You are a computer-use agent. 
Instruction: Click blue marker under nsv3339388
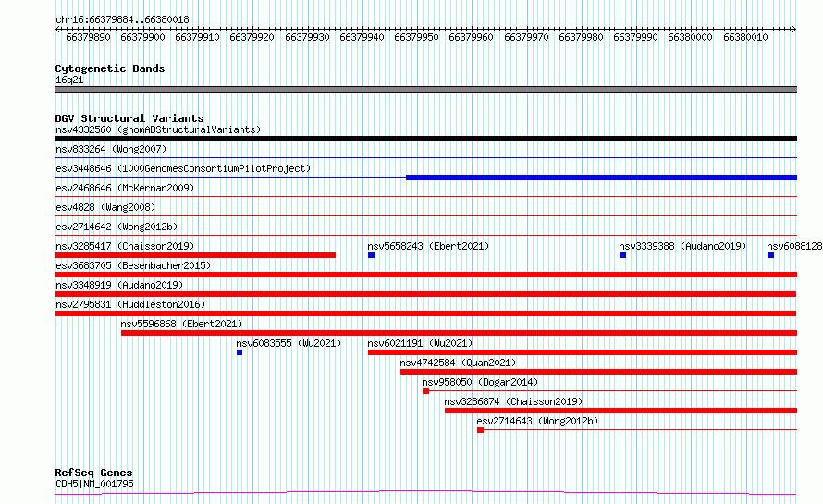pos(622,255)
